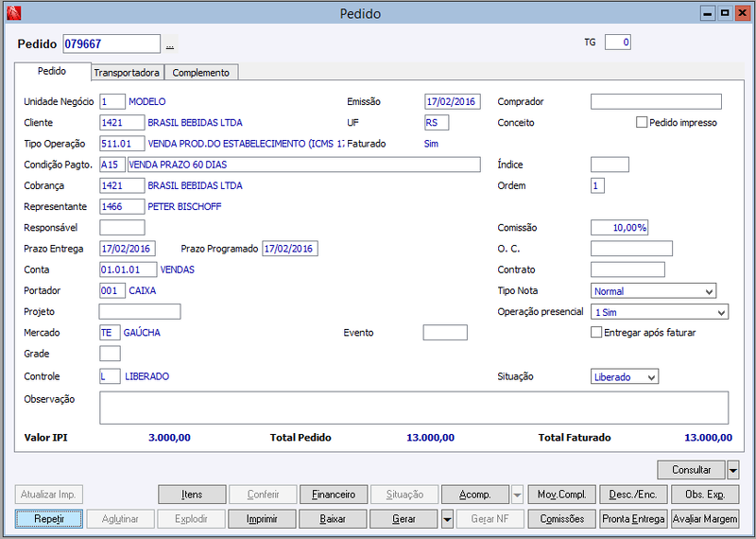Image resolution: width=756 pixels, height=539 pixels.
Task: Click the Avaliar Margem button
Action: 705,519
